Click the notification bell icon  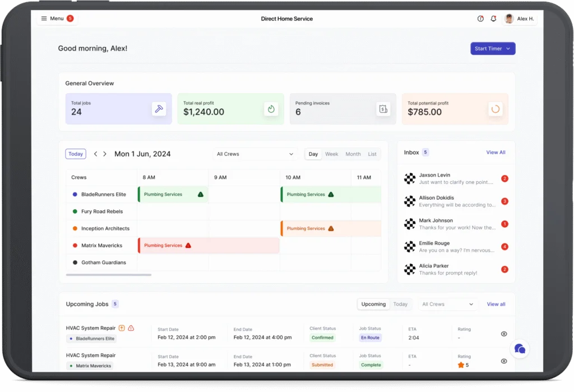click(x=493, y=19)
